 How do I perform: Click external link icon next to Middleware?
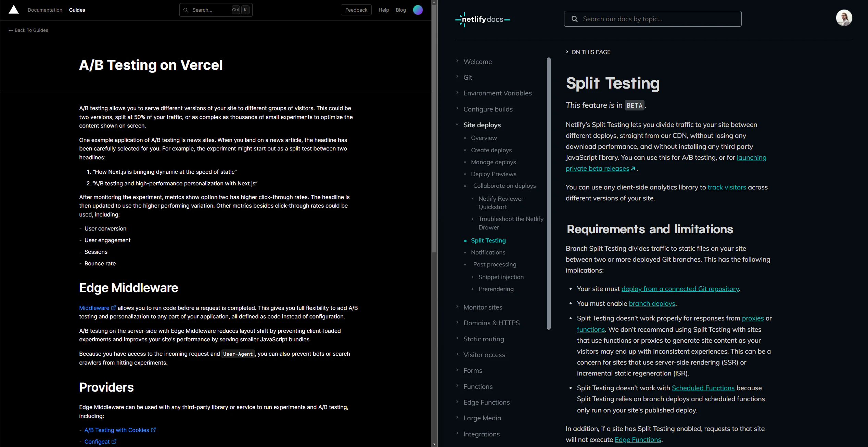click(114, 308)
